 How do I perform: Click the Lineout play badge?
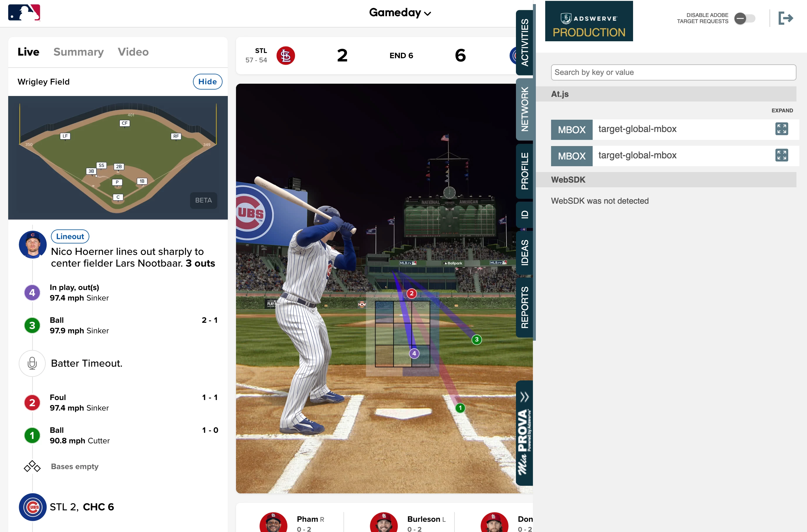click(70, 236)
